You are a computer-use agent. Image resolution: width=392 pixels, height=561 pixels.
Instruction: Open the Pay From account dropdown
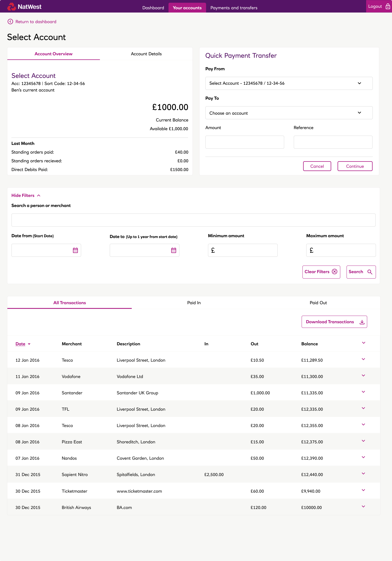[x=289, y=83]
